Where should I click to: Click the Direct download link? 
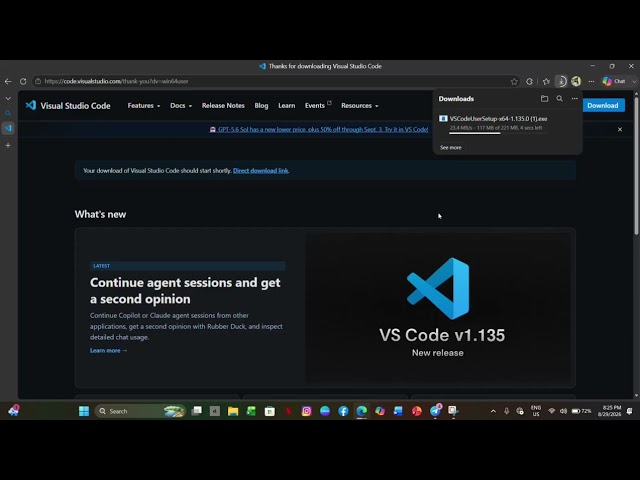(260, 171)
